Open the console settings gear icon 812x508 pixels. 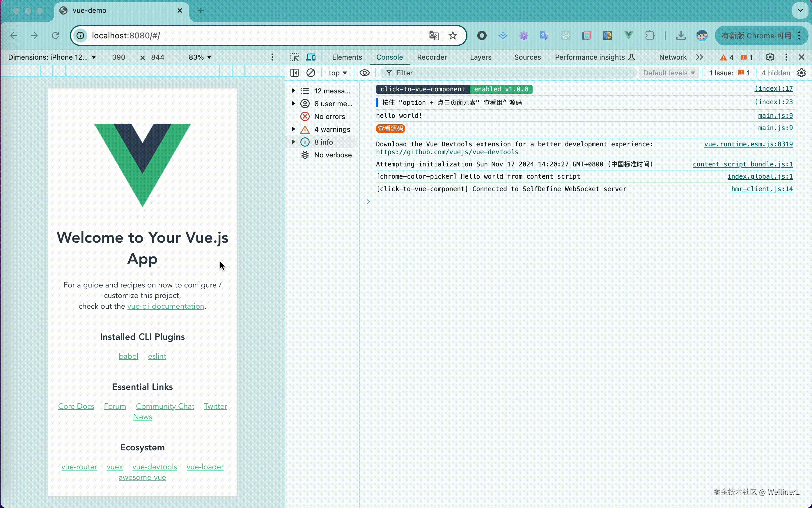[802, 73]
